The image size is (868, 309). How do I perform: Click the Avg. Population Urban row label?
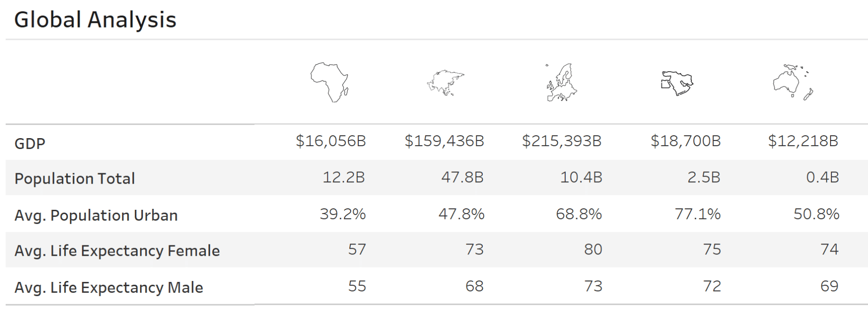(x=96, y=215)
